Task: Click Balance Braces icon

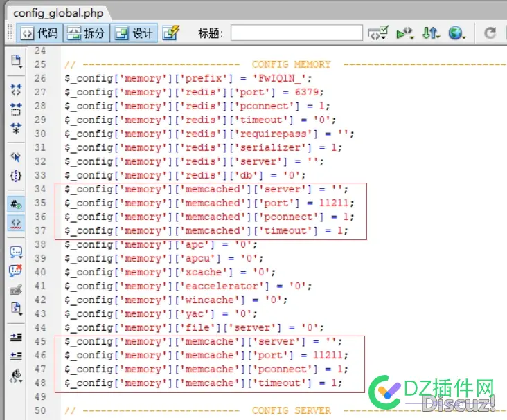Action: (16, 176)
